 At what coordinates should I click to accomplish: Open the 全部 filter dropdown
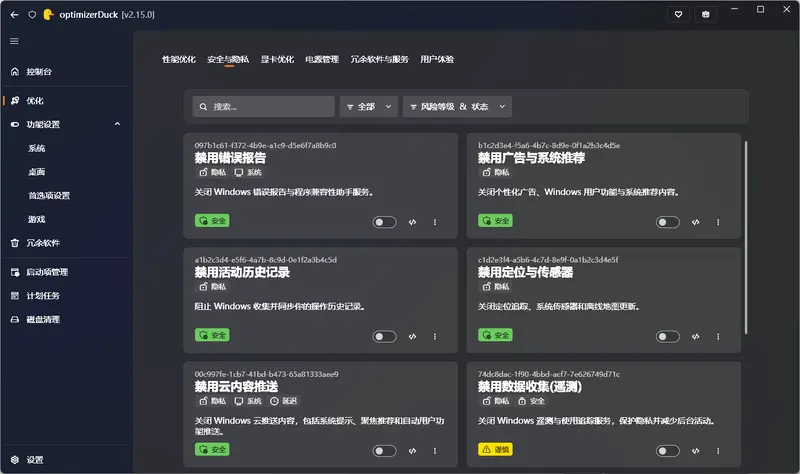(x=369, y=107)
